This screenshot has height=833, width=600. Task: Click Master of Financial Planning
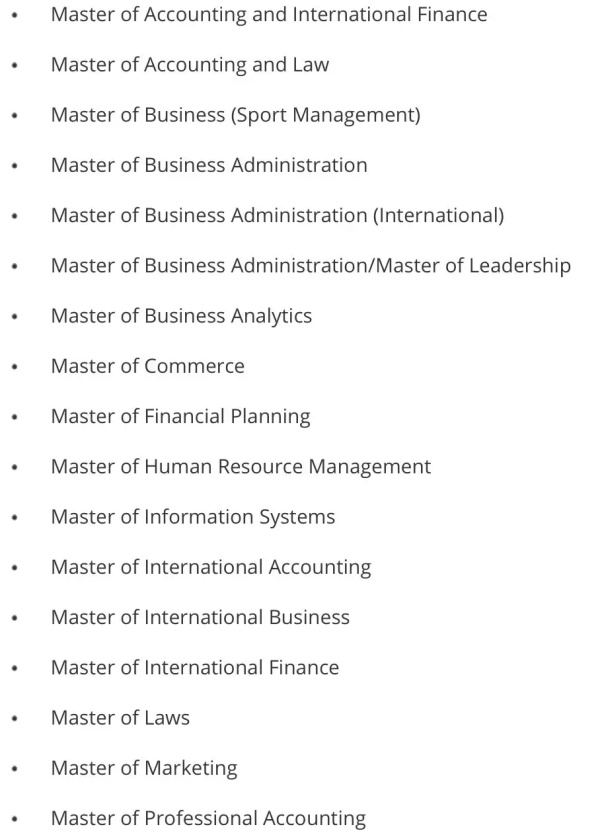pyautogui.click(x=181, y=416)
